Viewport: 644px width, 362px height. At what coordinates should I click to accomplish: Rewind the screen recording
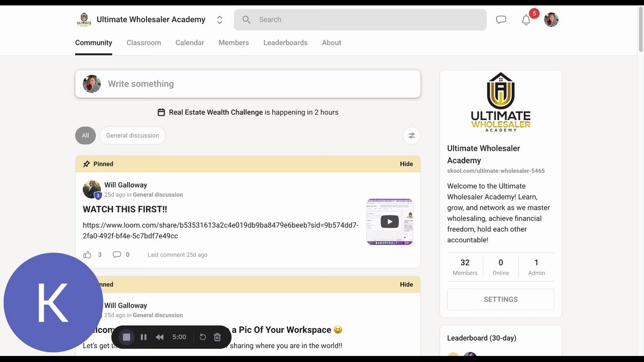click(x=159, y=337)
